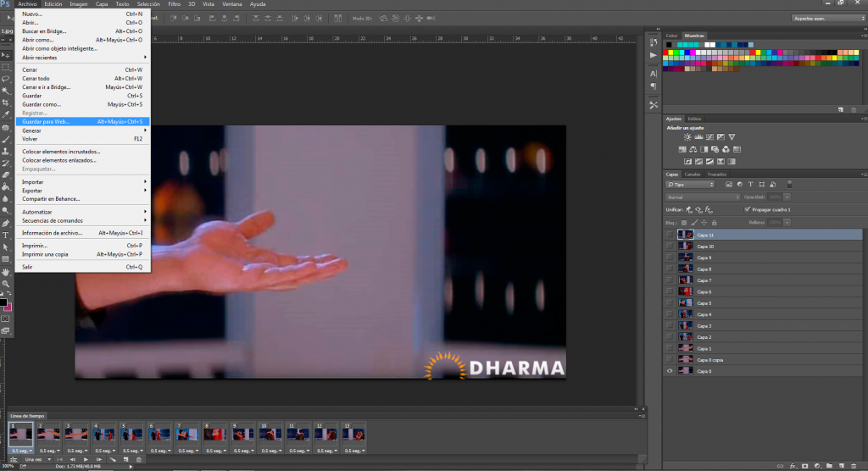Open the Aspectos esen. workspace dropdown
The width and height of the screenshot is (868, 471).
pyautogui.click(x=828, y=19)
